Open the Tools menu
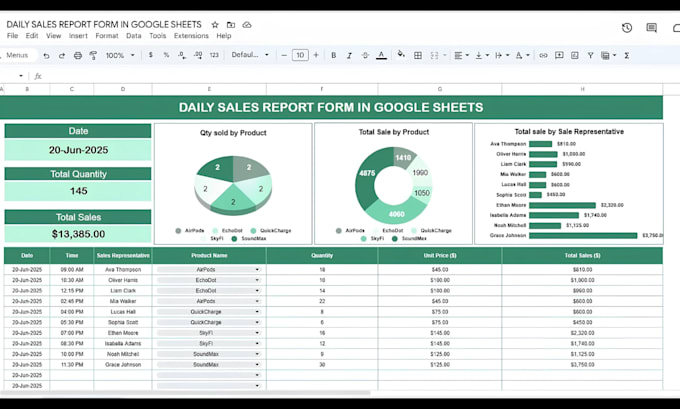Image resolution: width=680 pixels, height=409 pixels. tap(157, 36)
